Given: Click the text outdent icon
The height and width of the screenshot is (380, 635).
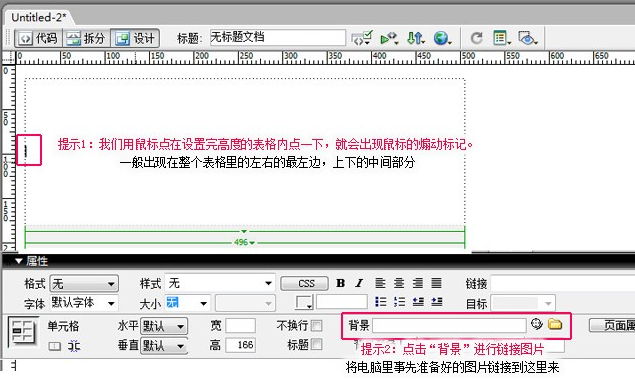Looking at the screenshot, I should point(418,302).
